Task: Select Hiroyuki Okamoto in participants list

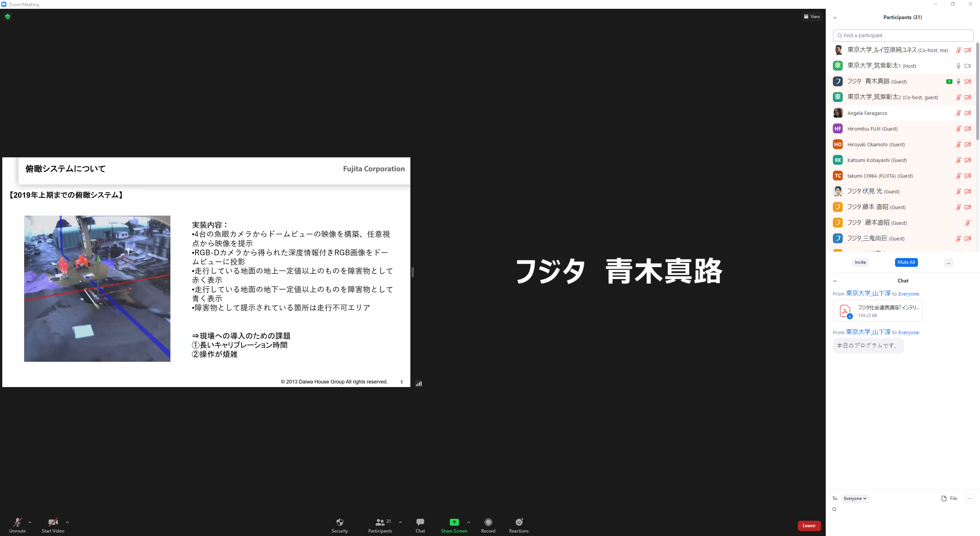Action: tap(902, 144)
